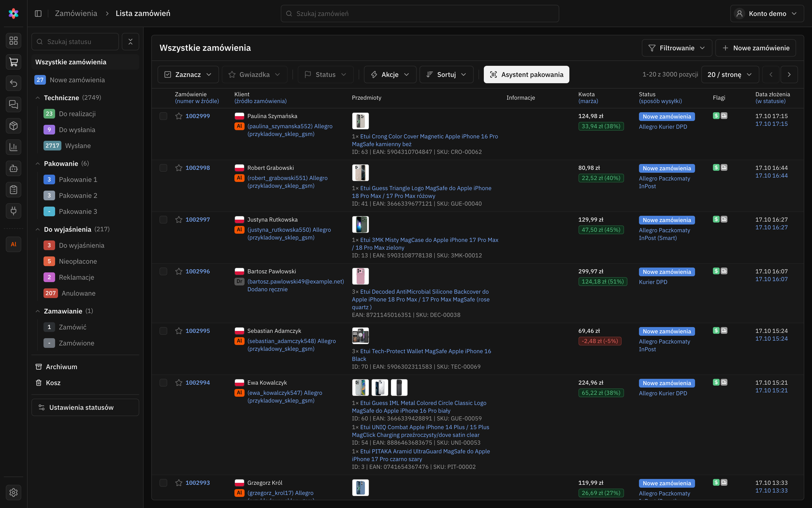Star order 1002996
Image resolution: width=812 pixels, height=508 pixels.
pyautogui.click(x=179, y=271)
